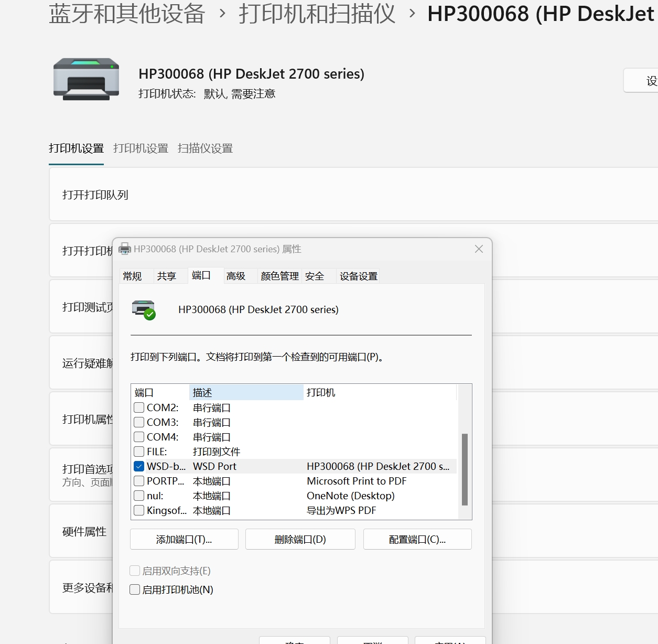The height and width of the screenshot is (644, 658).
Task: Check the FILE port checkbox
Action: (139, 452)
